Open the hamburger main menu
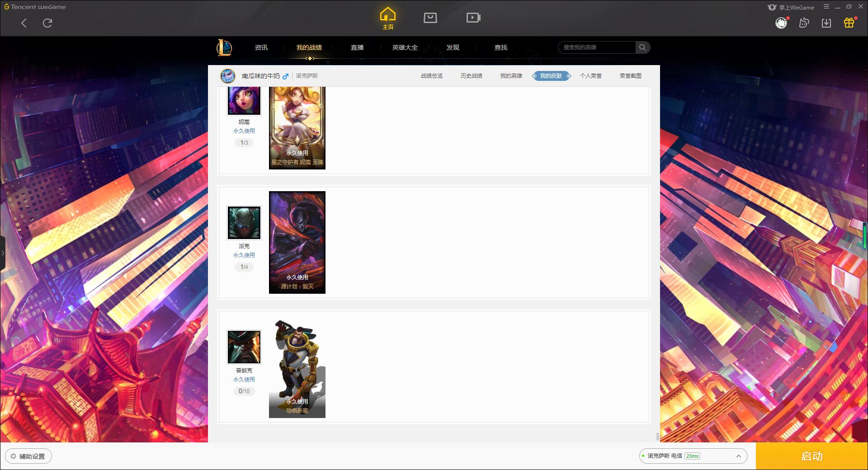868x470 pixels. tap(826, 7)
